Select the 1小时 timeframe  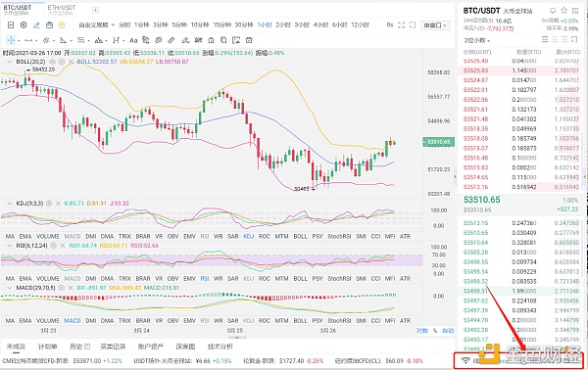[x=265, y=25]
